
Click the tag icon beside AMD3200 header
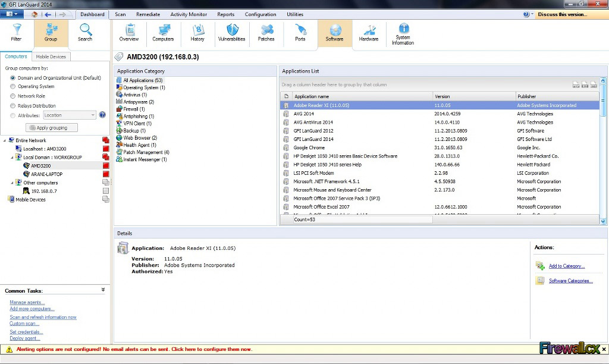pyautogui.click(x=119, y=57)
